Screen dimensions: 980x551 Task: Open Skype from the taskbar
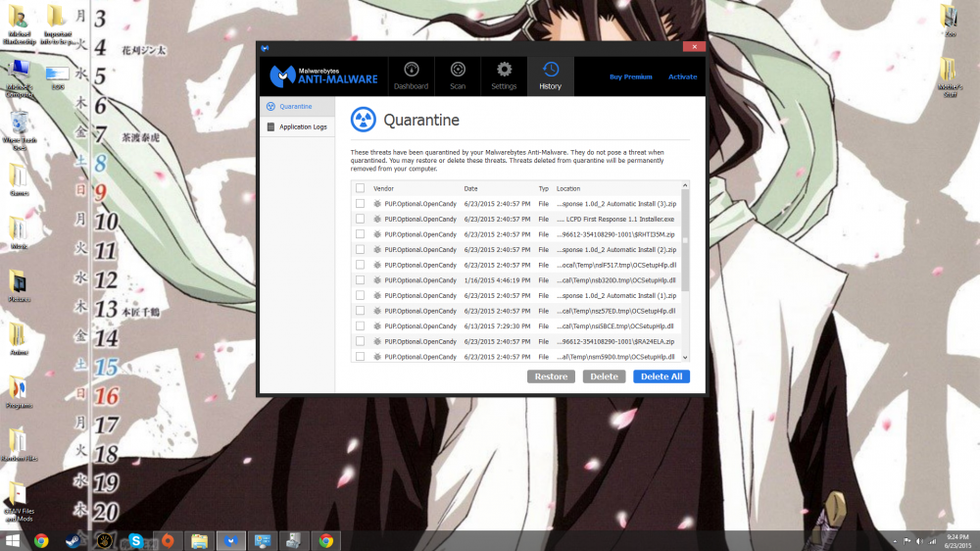pyautogui.click(x=135, y=541)
